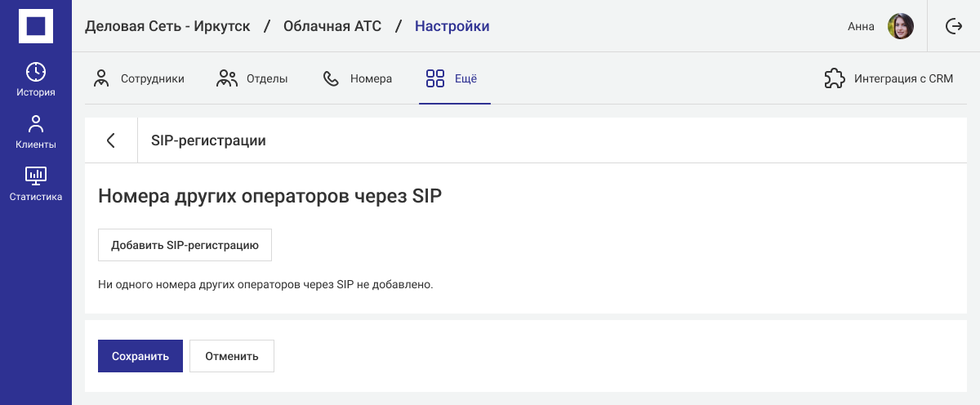This screenshot has height=405, width=980.
Task: Click Деловая Сеть - Иркутск breadcrumb
Action: pyautogui.click(x=167, y=26)
